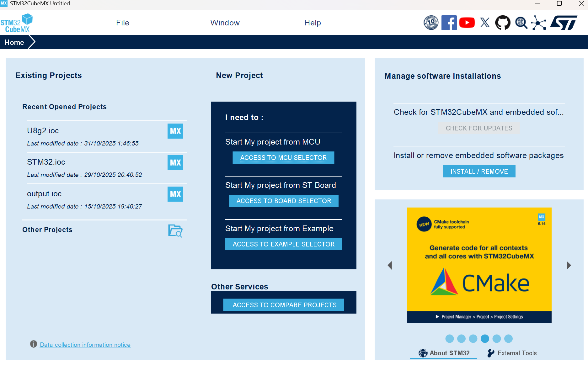This screenshot has height=365, width=588.
Task: Select third carousel dot indicator
Action: click(x=473, y=339)
